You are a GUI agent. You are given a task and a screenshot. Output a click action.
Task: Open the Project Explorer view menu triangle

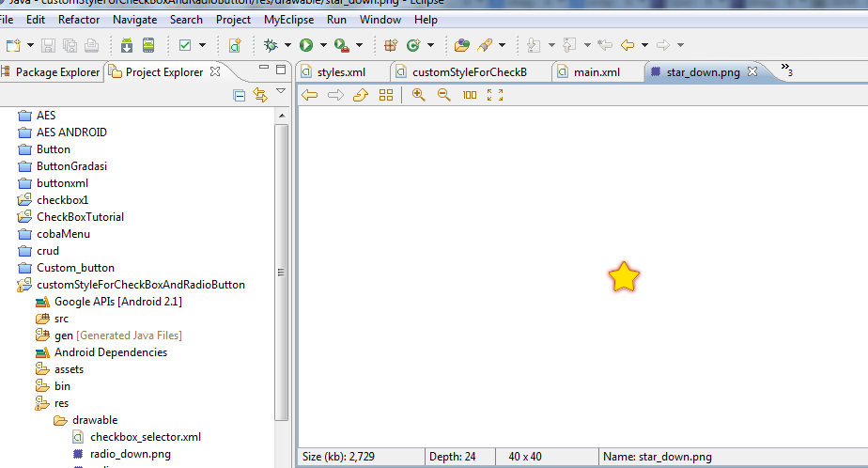tap(281, 92)
